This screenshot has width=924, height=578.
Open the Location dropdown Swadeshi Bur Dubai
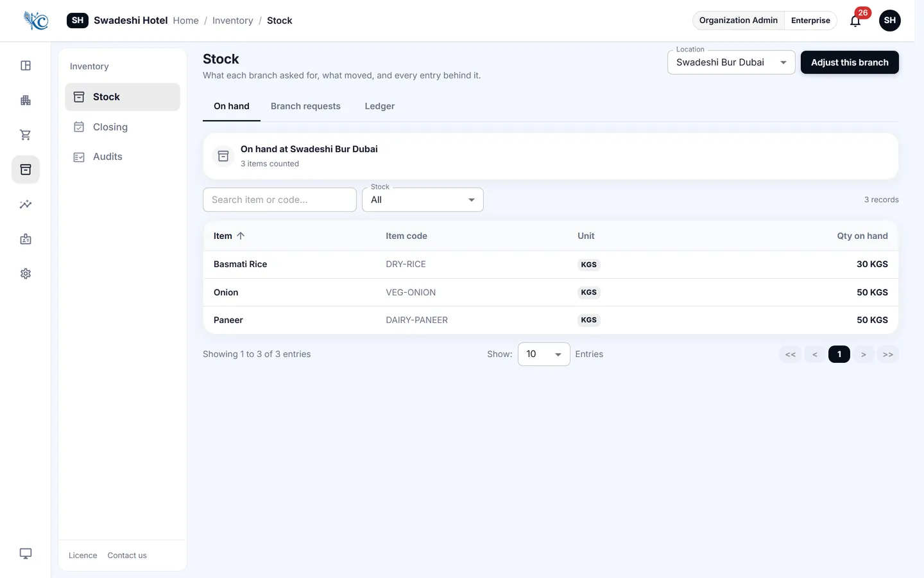click(x=732, y=62)
